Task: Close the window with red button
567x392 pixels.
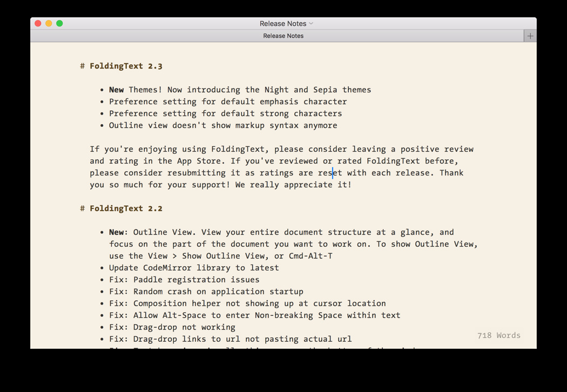Action: click(x=38, y=24)
